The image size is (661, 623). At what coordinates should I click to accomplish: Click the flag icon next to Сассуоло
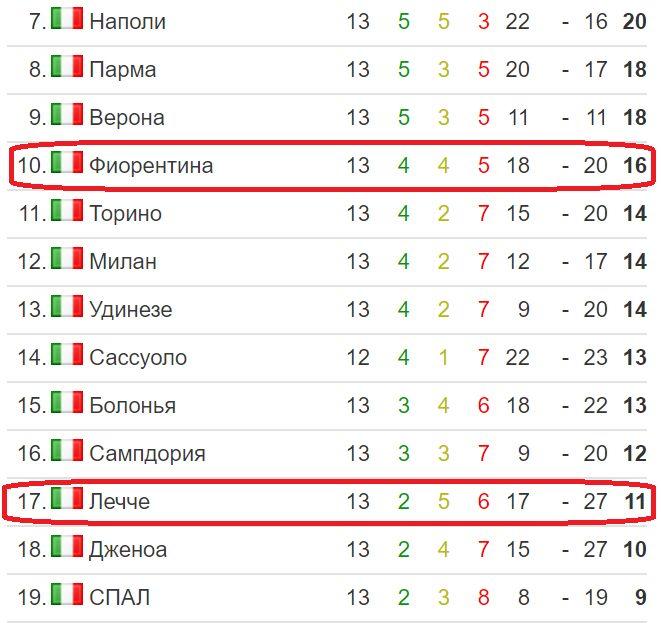pos(67,355)
